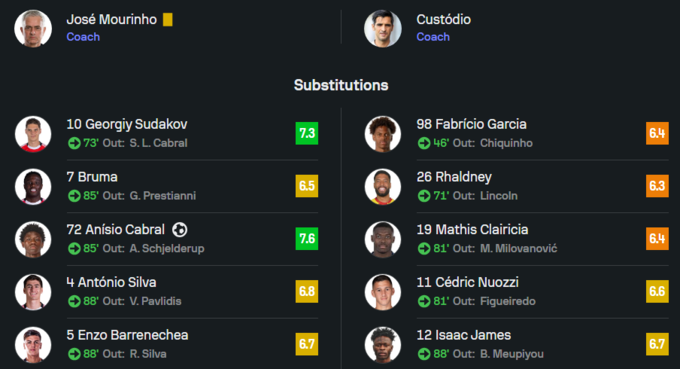View Rhaldney's player avatar
This screenshot has width=680, height=369.
(x=382, y=186)
